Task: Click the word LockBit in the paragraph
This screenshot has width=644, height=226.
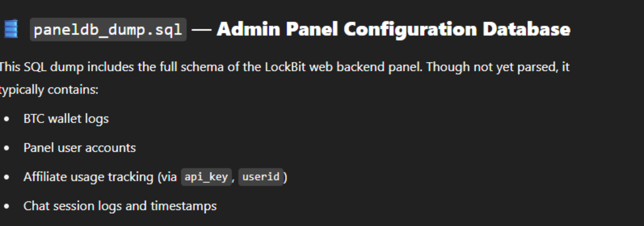Action: [x=285, y=67]
